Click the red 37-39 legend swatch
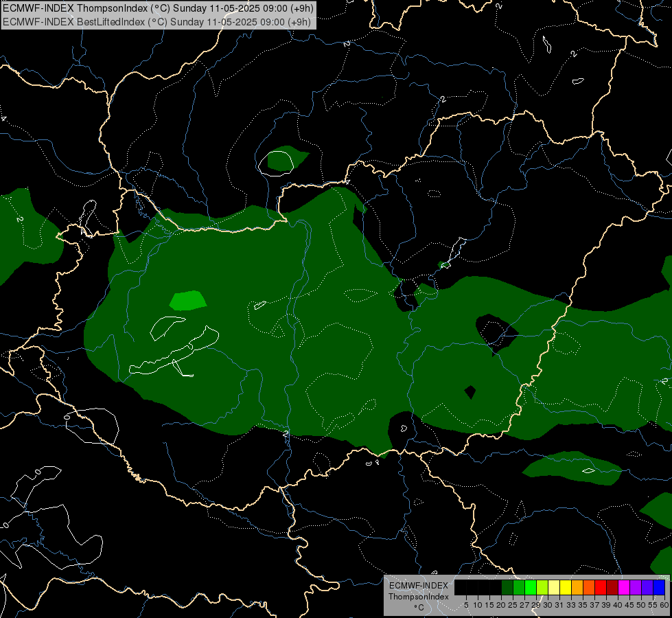 (x=601, y=587)
